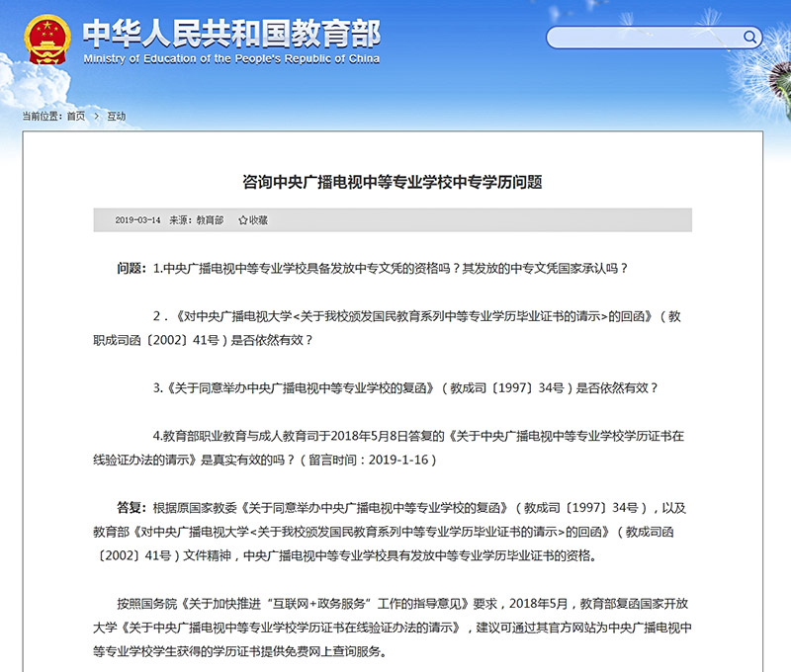Screen dimensions: 791x672
Task: Click the 当前位置 label
Action: (42, 117)
